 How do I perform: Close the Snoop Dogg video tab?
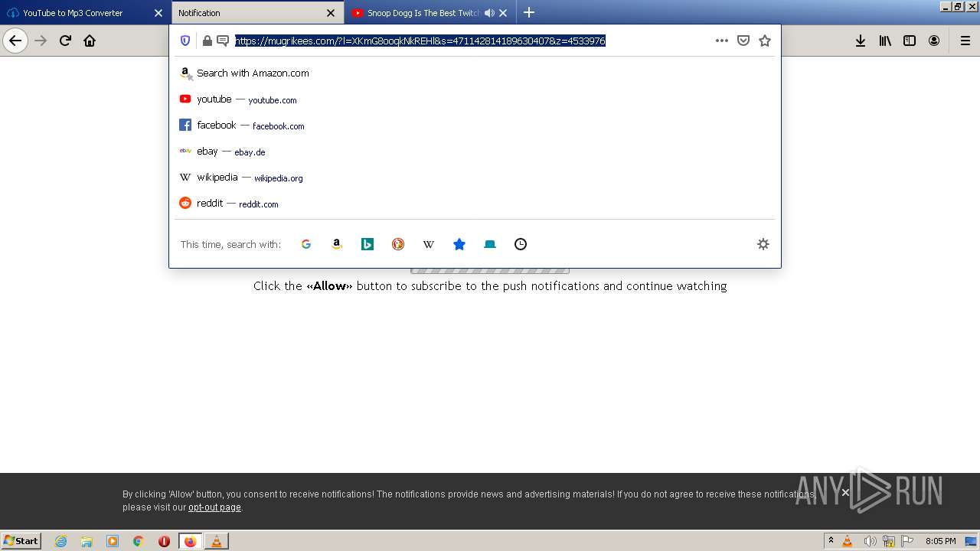(503, 13)
